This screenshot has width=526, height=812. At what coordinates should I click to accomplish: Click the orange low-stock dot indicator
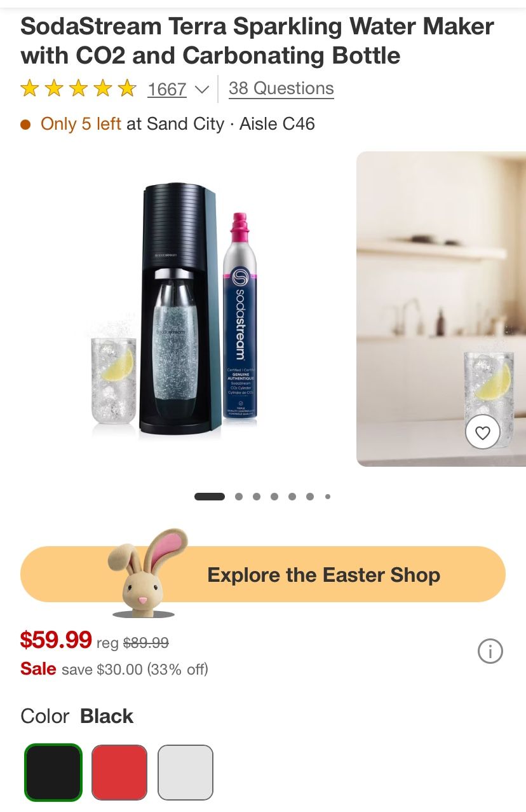(25, 124)
